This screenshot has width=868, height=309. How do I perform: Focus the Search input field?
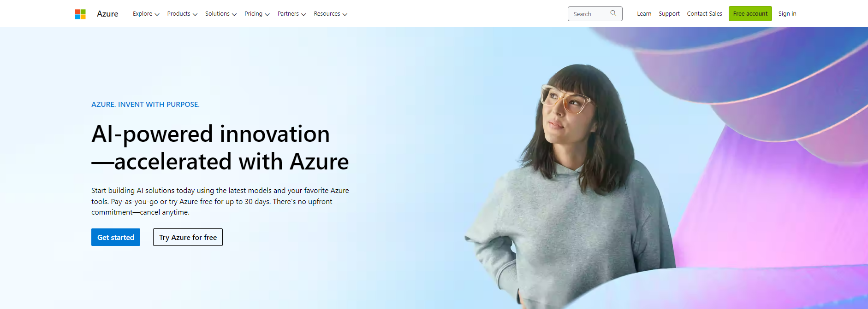coord(595,14)
